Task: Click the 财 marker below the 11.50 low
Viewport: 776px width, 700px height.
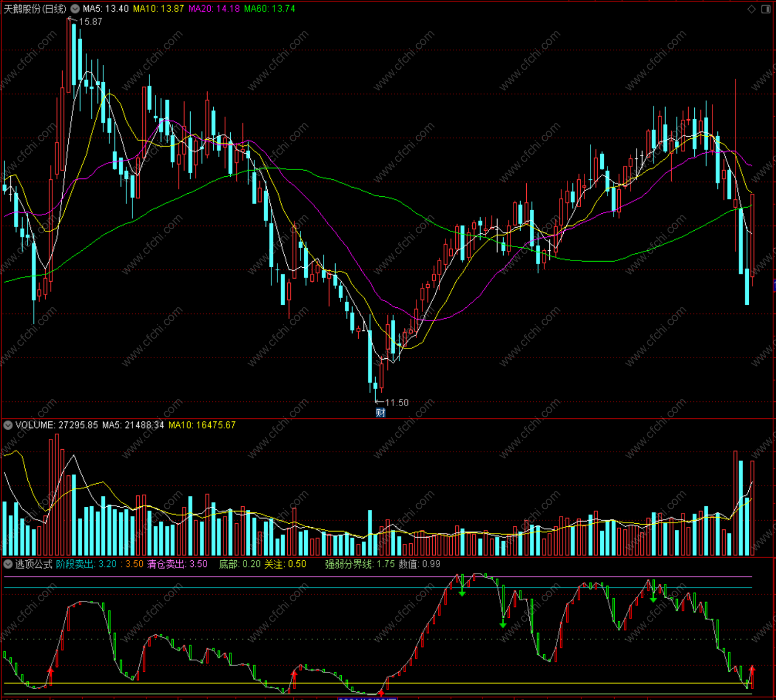Action: click(380, 413)
